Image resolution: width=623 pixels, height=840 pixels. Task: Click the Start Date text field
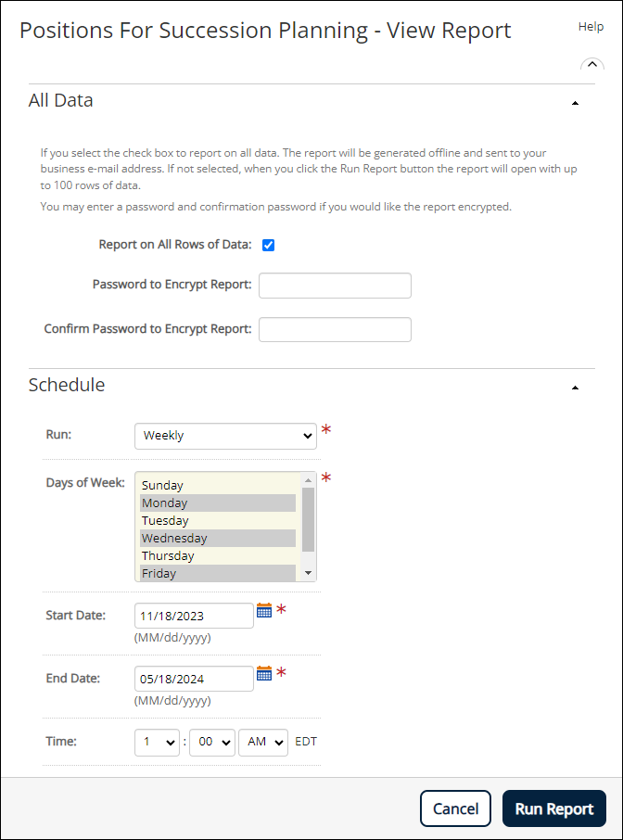pos(194,616)
